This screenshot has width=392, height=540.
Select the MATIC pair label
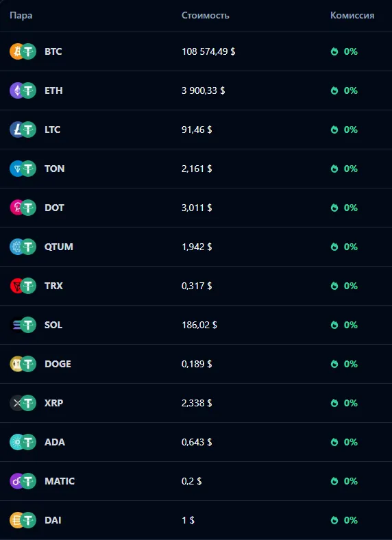point(60,481)
